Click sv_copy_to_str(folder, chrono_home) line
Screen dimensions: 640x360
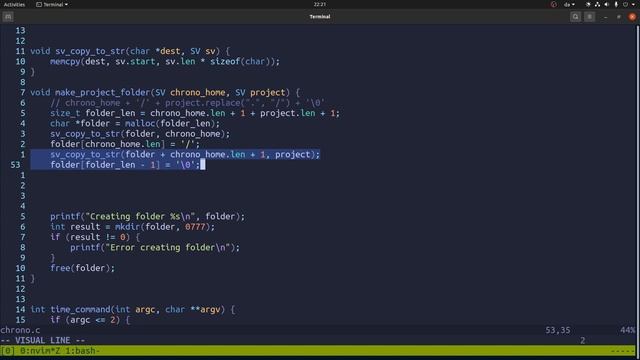point(140,134)
